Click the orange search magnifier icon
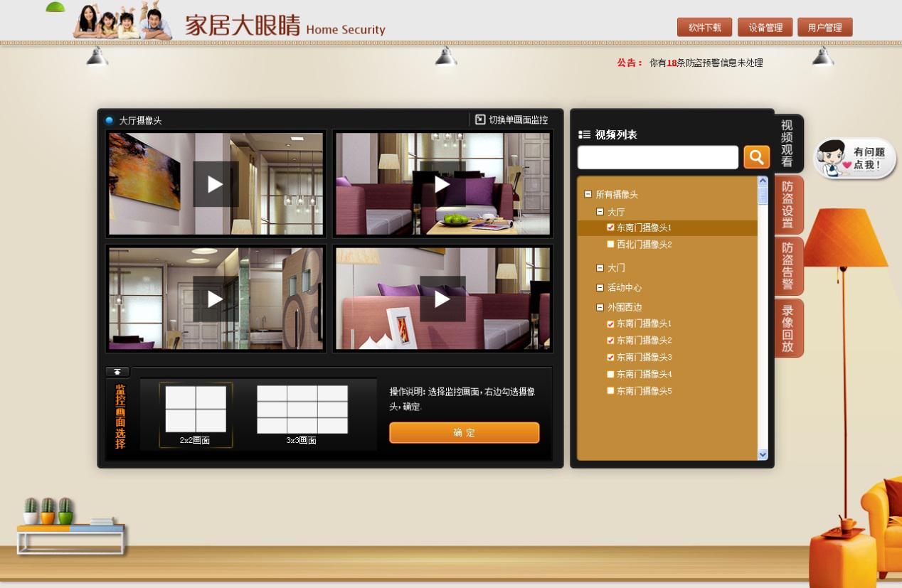Image resolution: width=902 pixels, height=588 pixels. pyautogui.click(x=756, y=157)
